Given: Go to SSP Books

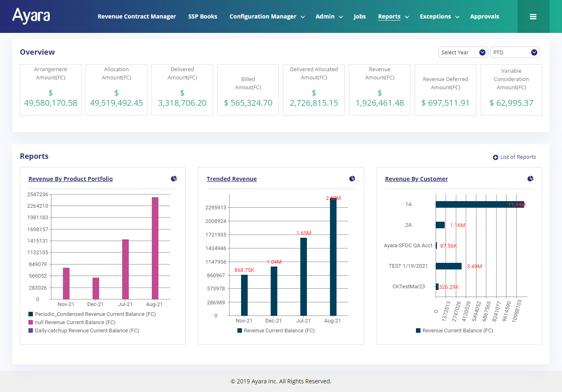Looking at the screenshot, I should [x=202, y=17].
